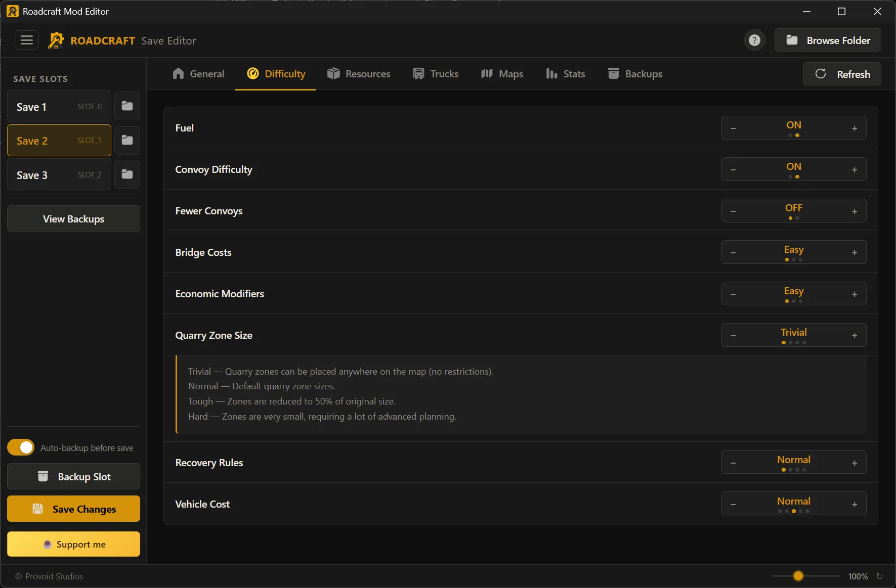View the Stats tab
Screen dimensions: 896x588
[x=565, y=74]
